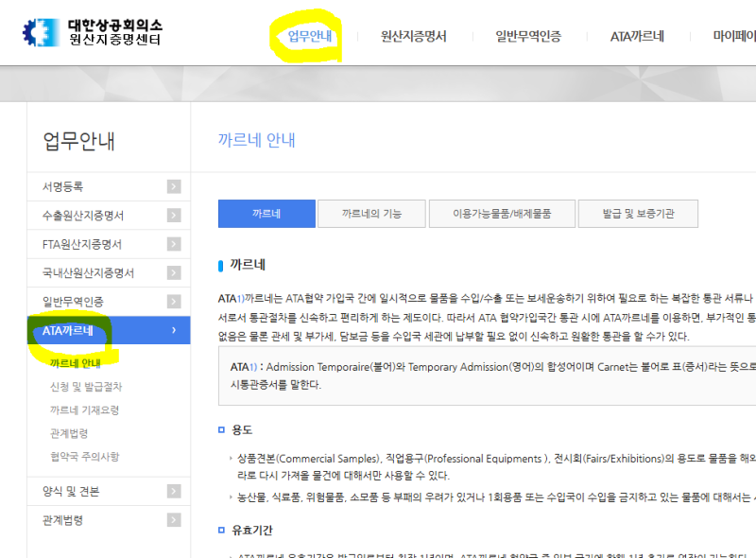Viewport: 756px width, 558px height.
Task: Click the 업무안내 sidebar heading
Action: [x=78, y=141]
